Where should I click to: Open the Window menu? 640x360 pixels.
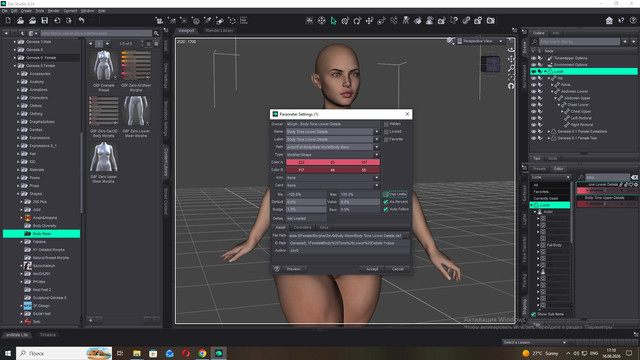point(87,11)
